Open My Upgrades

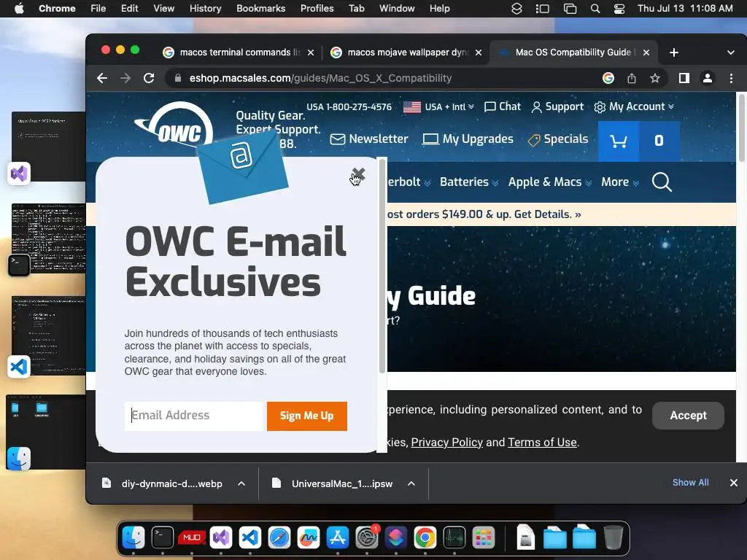click(468, 139)
